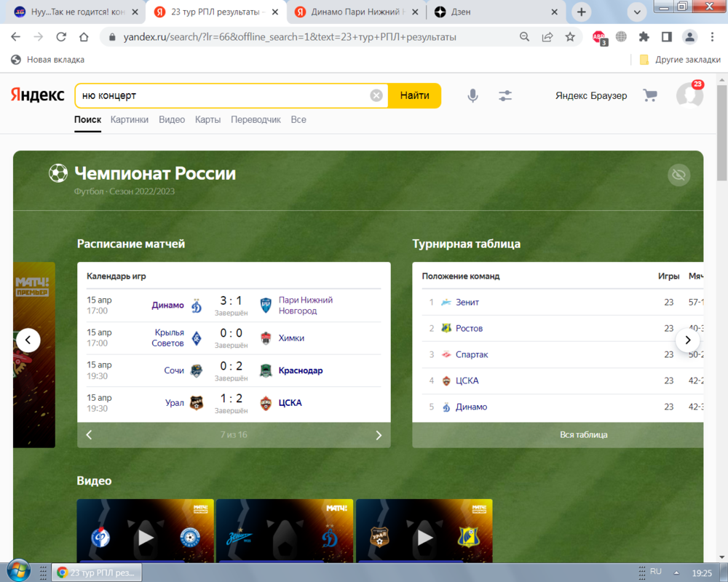Open the Пари Нижний Новгород team link
The image size is (728, 582).
click(x=306, y=306)
